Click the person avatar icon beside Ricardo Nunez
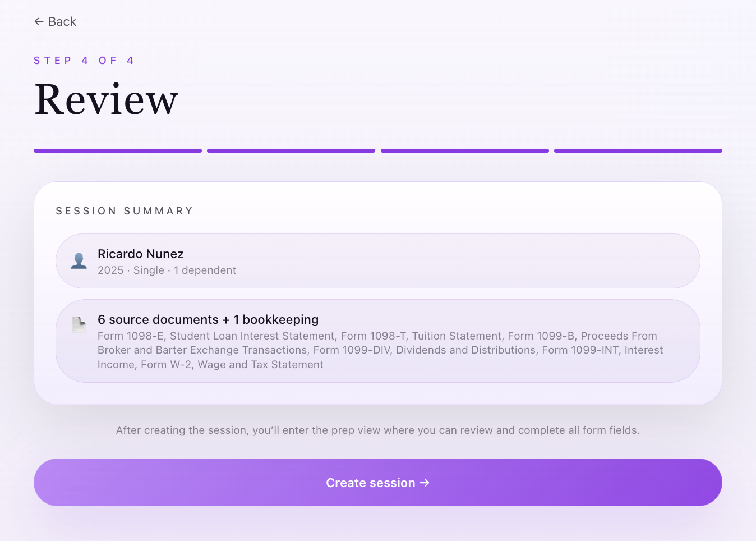Screen dimensions: 756x541 pyautogui.click(x=79, y=261)
